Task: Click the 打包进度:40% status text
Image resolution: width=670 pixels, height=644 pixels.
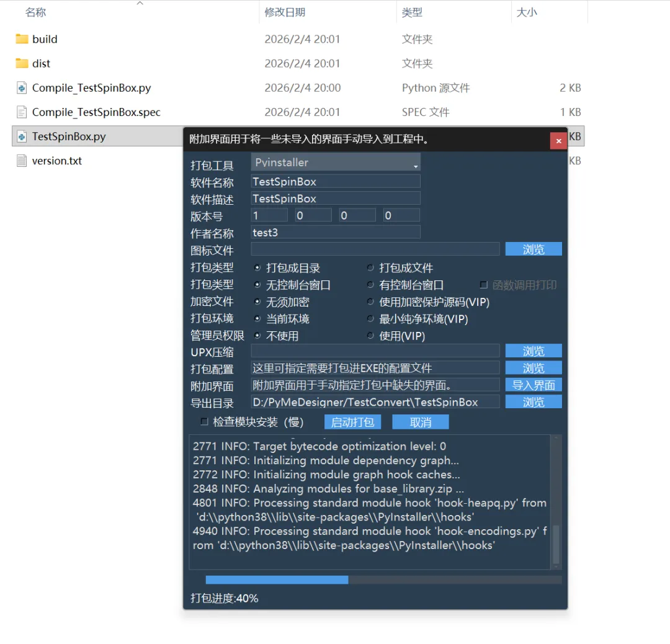Action: [224, 598]
